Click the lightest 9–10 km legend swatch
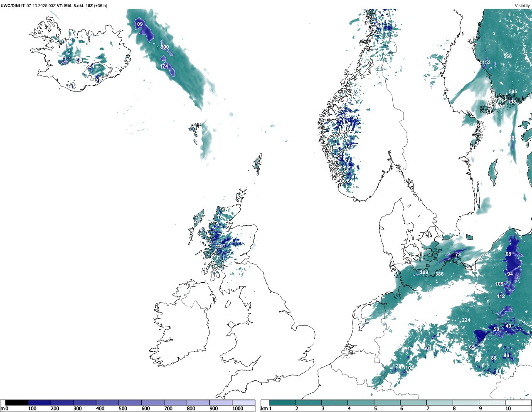The height and width of the screenshot is (412, 532). coord(493,402)
